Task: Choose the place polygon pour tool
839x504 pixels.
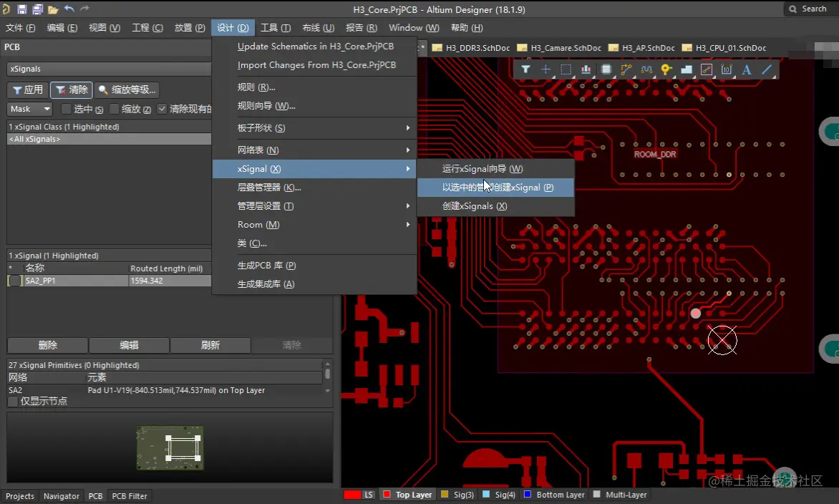Action: click(x=687, y=69)
